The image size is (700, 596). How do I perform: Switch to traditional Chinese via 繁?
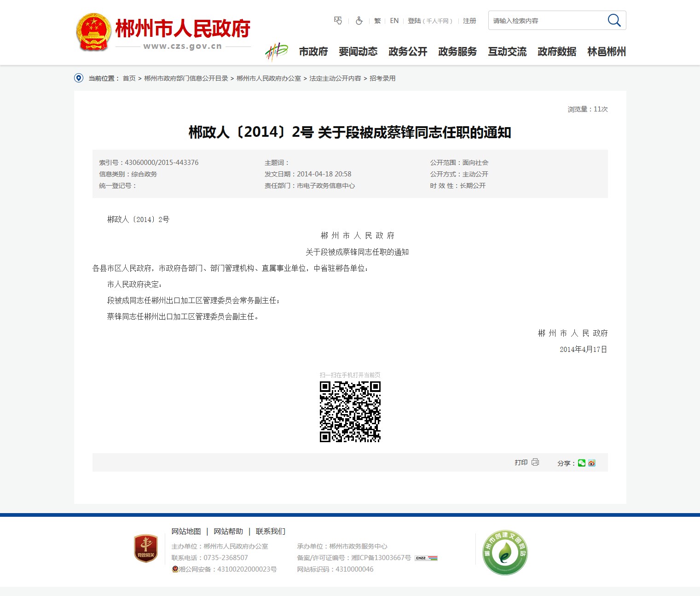click(x=377, y=21)
